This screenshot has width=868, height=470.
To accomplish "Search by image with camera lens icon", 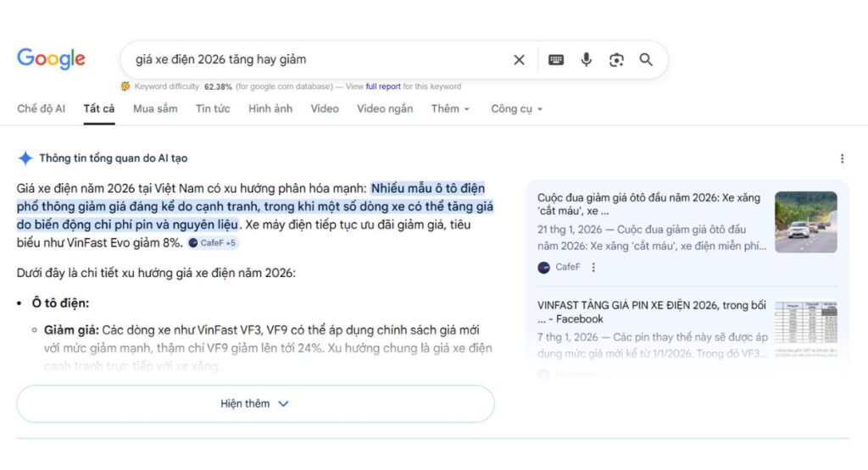I will pyautogui.click(x=616, y=60).
